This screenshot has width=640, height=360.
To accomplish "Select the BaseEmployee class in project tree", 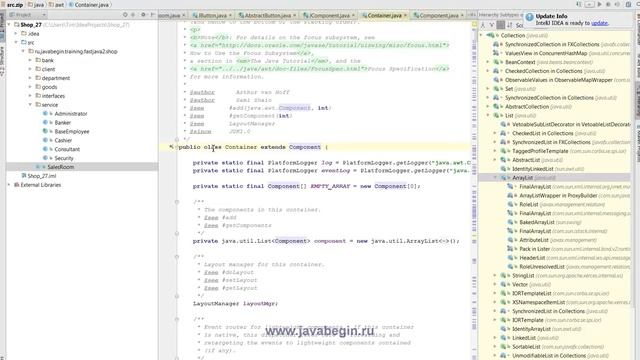I will tap(72, 131).
